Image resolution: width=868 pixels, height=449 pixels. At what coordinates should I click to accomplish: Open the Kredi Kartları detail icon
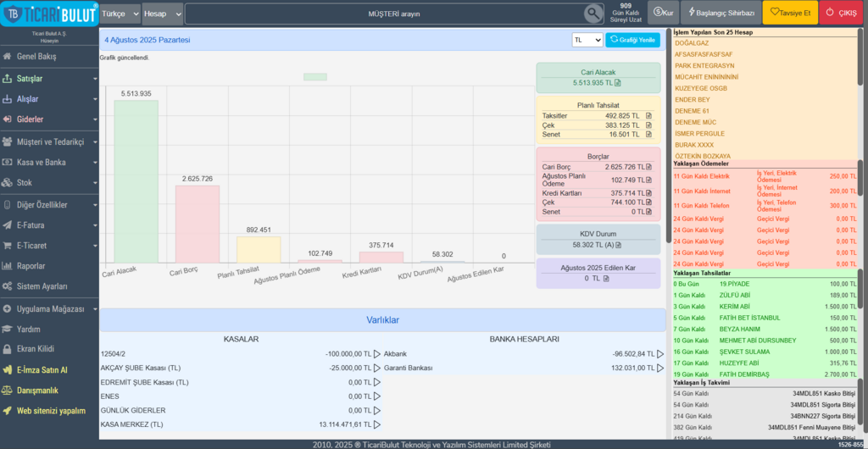click(648, 193)
